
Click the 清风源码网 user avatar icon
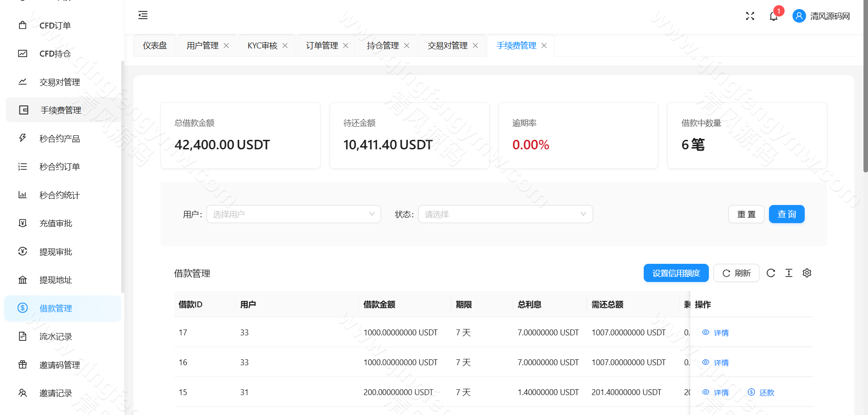[x=799, y=15]
